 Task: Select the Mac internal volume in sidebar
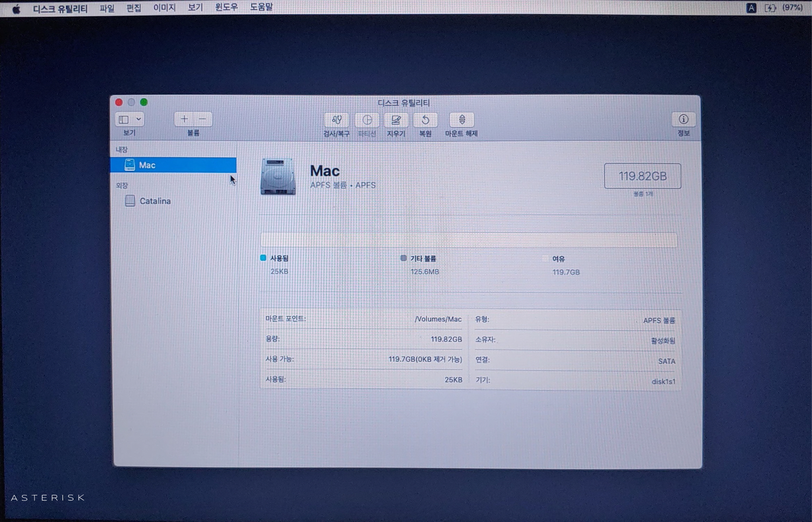point(173,165)
